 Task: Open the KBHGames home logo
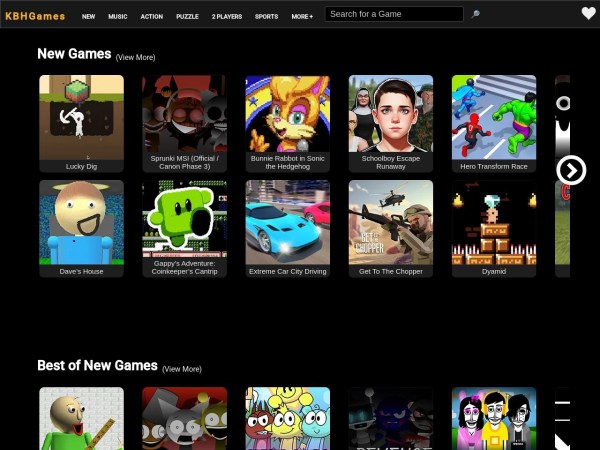35,15
